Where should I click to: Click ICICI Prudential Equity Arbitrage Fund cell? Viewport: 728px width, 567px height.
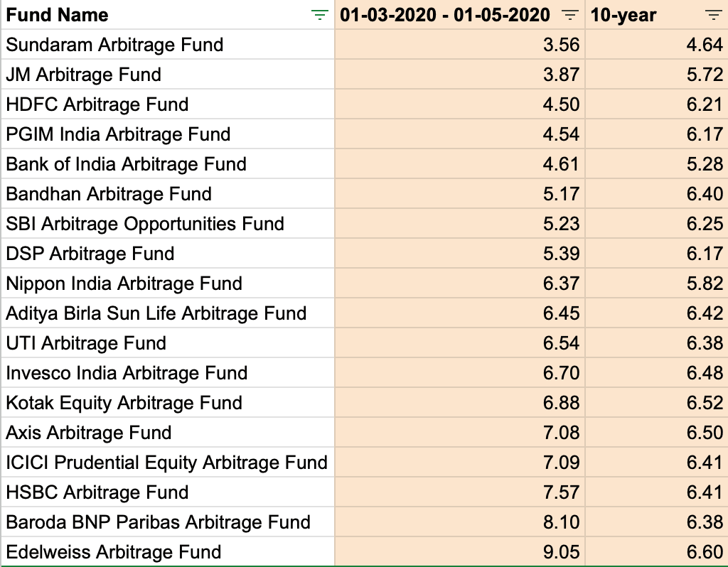click(166, 463)
